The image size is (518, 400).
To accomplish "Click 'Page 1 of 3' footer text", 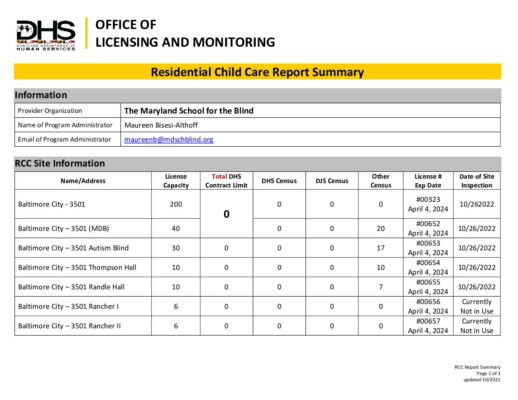I will [488, 373].
